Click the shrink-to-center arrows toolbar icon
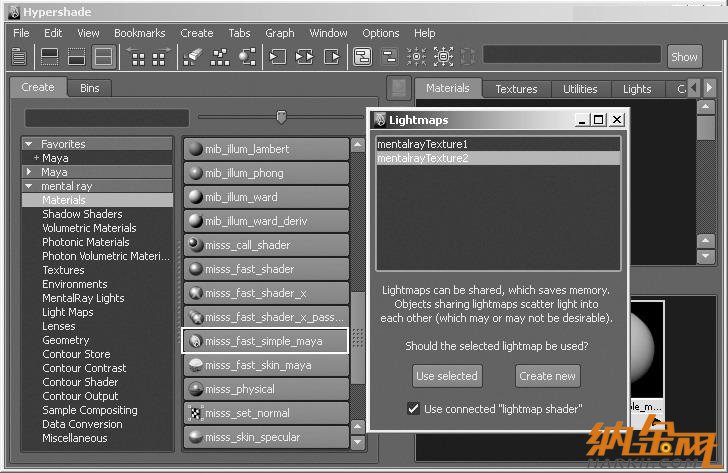728x473 pixels. click(x=416, y=57)
